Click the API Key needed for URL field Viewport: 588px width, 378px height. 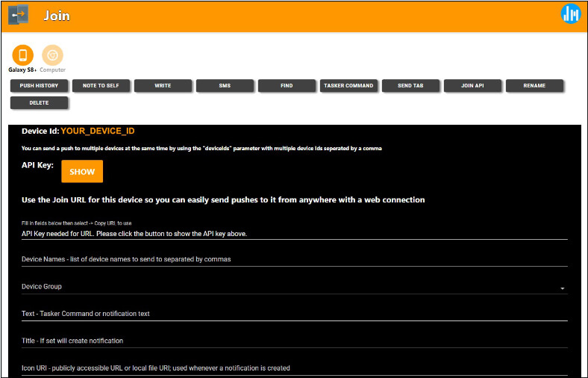click(x=295, y=234)
